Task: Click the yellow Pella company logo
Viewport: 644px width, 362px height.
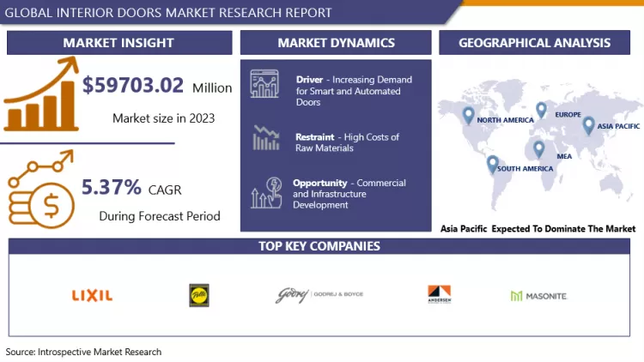Action: pos(199,295)
